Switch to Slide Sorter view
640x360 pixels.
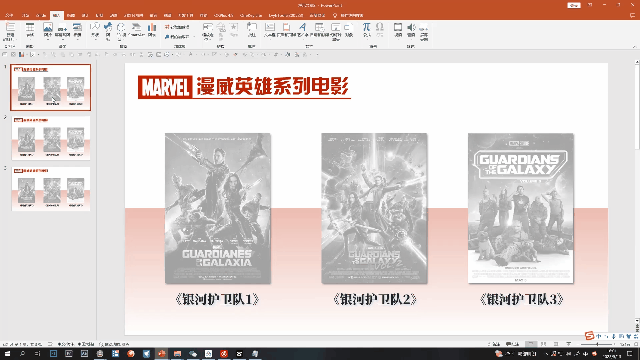point(543,344)
